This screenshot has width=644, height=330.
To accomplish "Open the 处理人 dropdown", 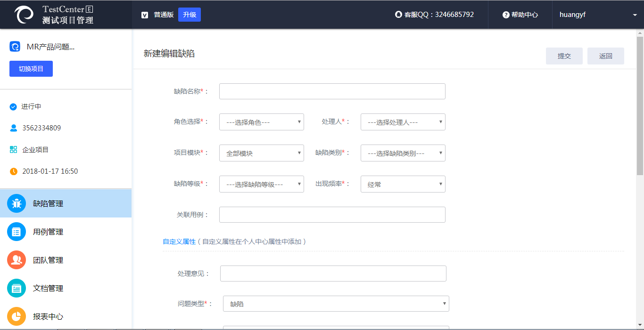I will click(403, 122).
